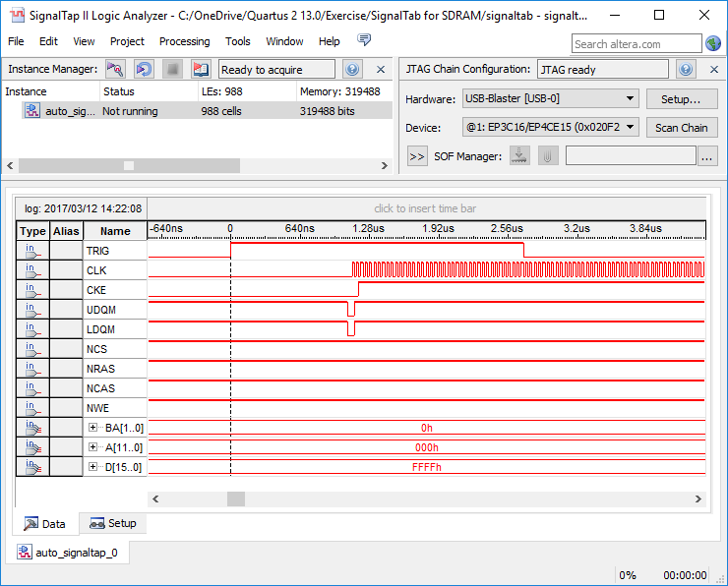Click the waveform horizontal scrollbar thumb

tap(236, 498)
